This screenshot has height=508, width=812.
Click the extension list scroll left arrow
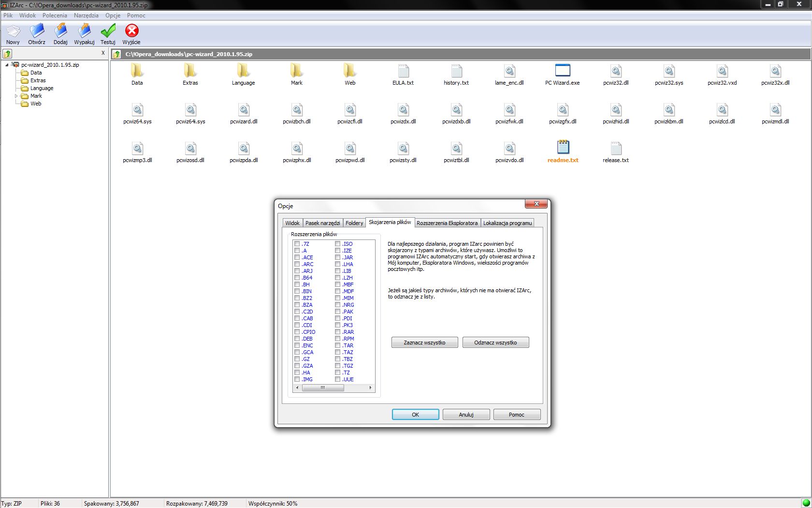(297, 388)
